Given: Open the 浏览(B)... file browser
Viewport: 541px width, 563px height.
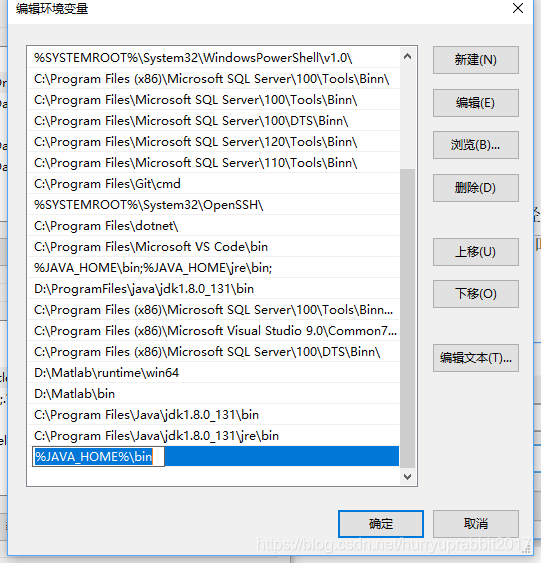Looking at the screenshot, I should (476, 145).
